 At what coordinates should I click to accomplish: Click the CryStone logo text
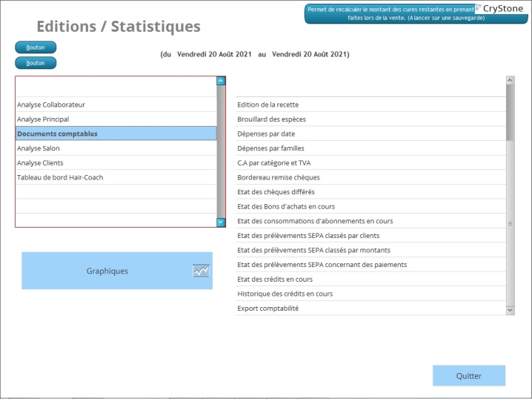503,8
